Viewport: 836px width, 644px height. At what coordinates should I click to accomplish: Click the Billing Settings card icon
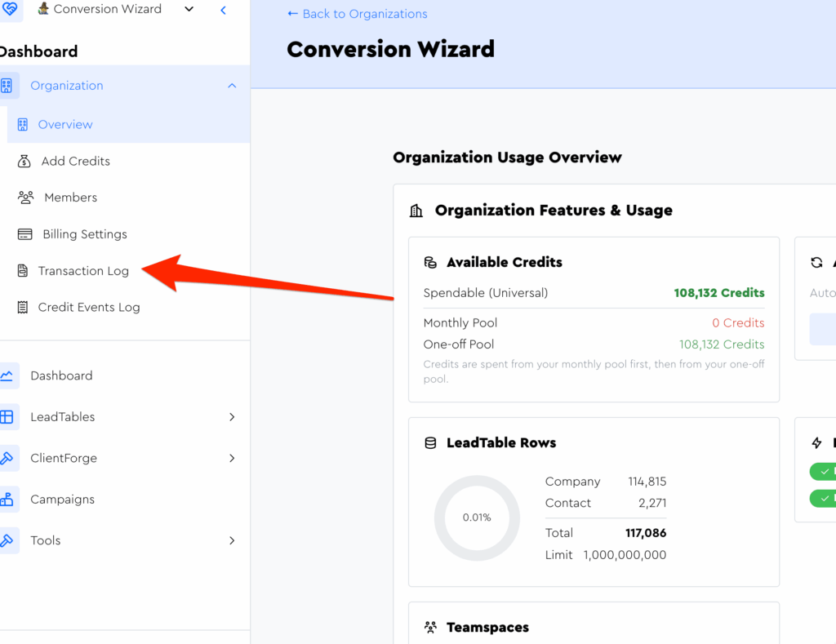[26, 234]
